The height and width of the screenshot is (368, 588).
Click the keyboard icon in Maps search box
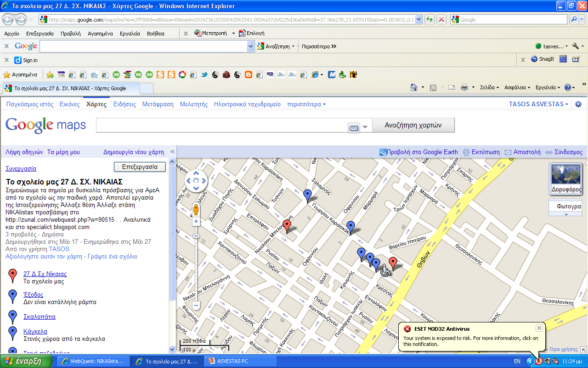(354, 128)
